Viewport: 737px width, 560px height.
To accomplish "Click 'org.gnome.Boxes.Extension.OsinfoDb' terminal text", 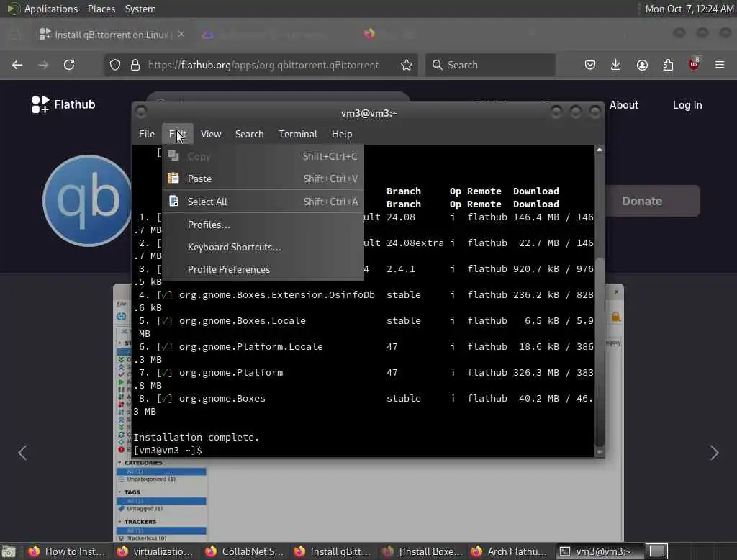I will (x=277, y=295).
